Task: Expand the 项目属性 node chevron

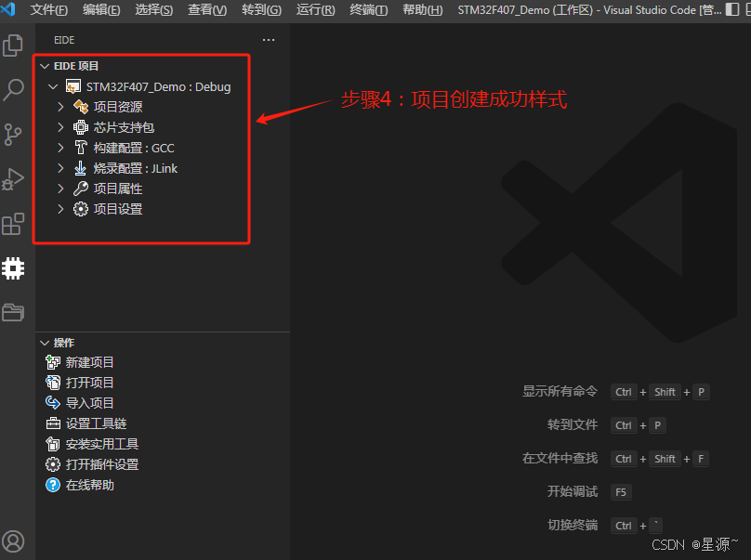Action: [x=60, y=189]
